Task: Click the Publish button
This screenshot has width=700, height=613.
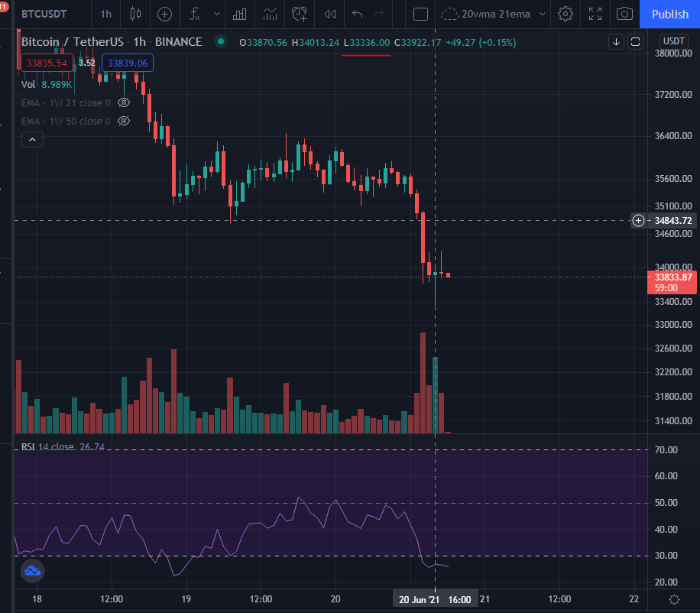Action: [669, 15]
